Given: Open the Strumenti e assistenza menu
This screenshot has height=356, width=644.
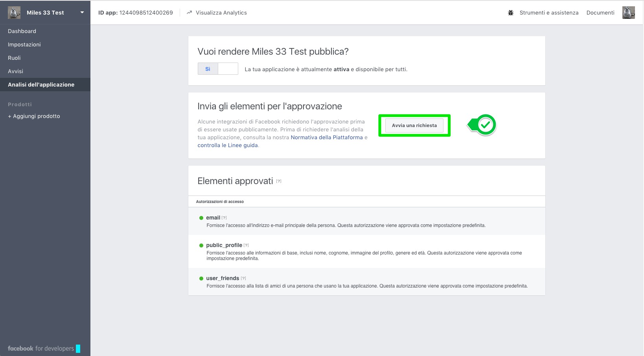Looking at the screenshot, I should [x=549, y=13].
